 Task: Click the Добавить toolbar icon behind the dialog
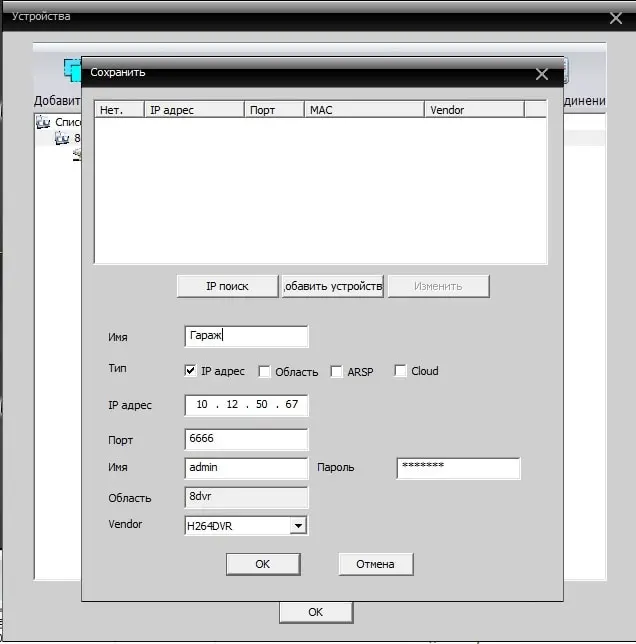pos(70,70)
